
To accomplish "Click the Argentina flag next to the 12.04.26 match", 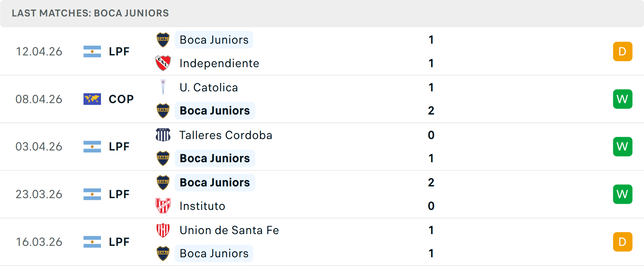I will (92, 51).
